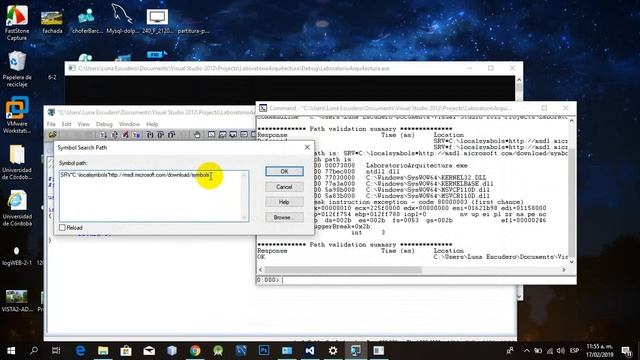
Task: Click the Step out toolbar icon
Action: pyautogui.click(x=171, y=135)
